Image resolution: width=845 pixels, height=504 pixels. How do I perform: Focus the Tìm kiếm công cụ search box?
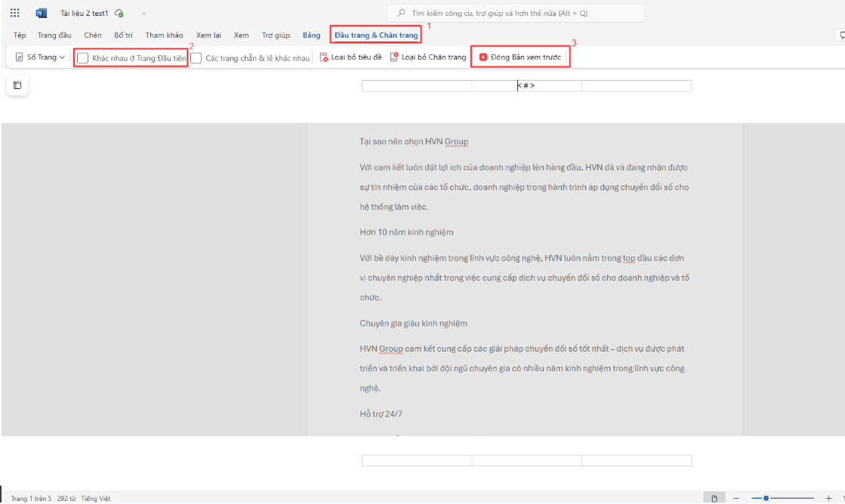pyautogui.click(x=516, y=13)
